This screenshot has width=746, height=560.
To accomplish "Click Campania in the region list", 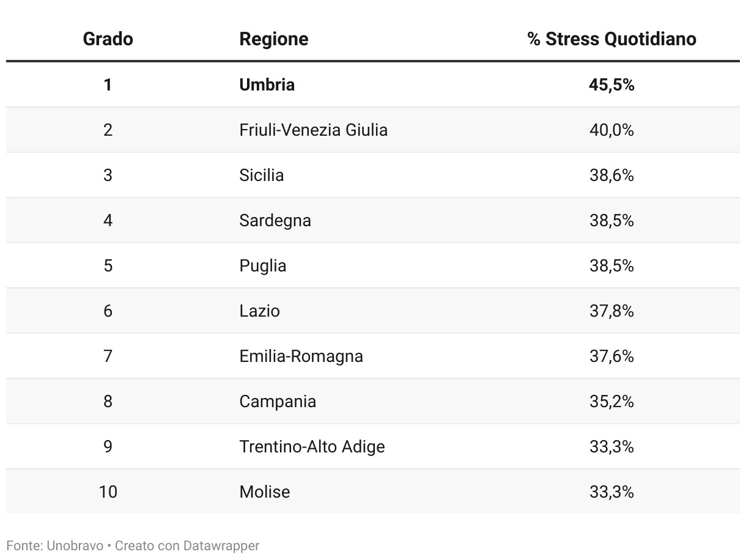I will tap(278, 401).
